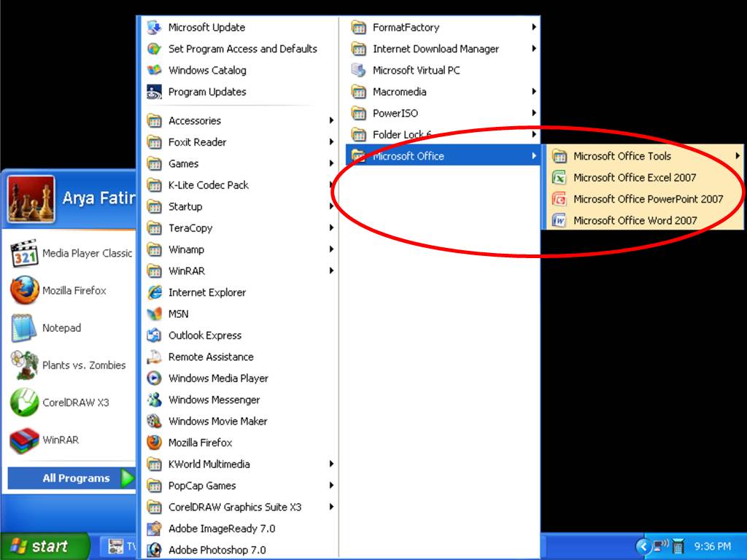Viewport: 747px width, 560px height.
Task: Click the Remote Assistance icon
Action: pos(154,357)
